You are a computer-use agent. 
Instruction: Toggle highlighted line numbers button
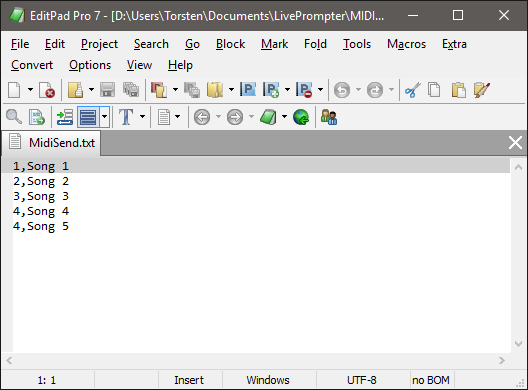88,117
